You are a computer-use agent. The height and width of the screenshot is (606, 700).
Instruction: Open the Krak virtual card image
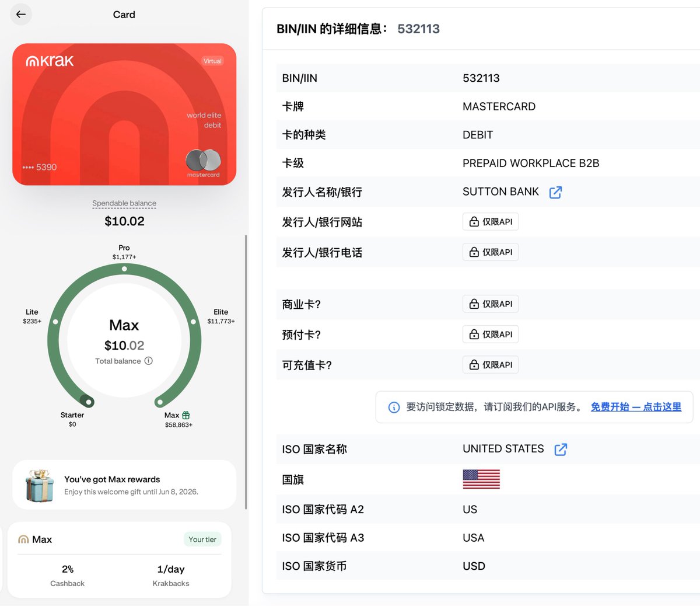(124, 114)
